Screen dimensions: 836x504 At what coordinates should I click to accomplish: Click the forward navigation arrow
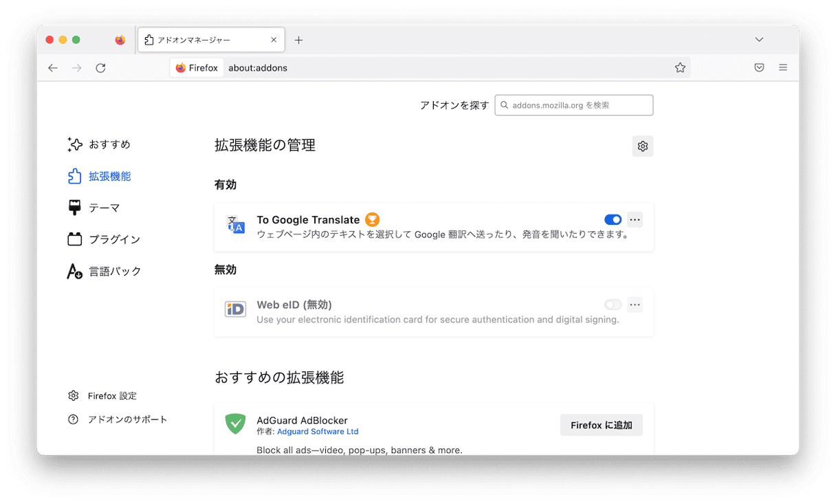[x=76, y=67]
